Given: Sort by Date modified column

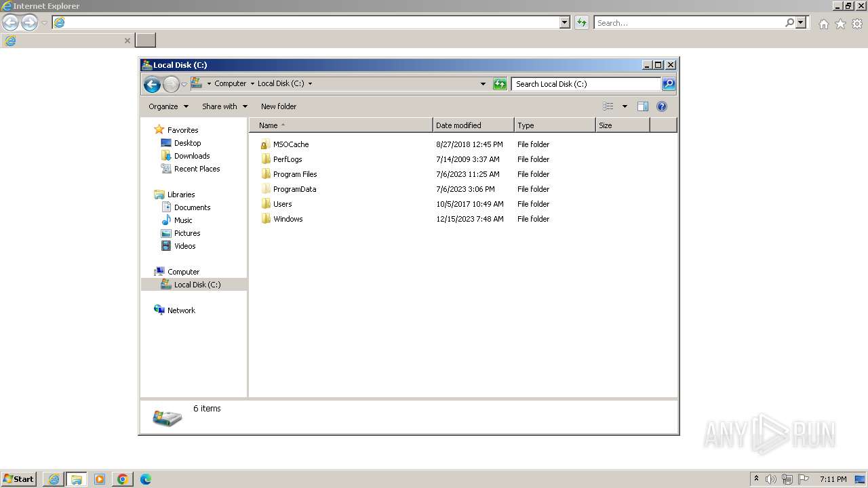Looking at the screenshot, I should coord(473,125).
